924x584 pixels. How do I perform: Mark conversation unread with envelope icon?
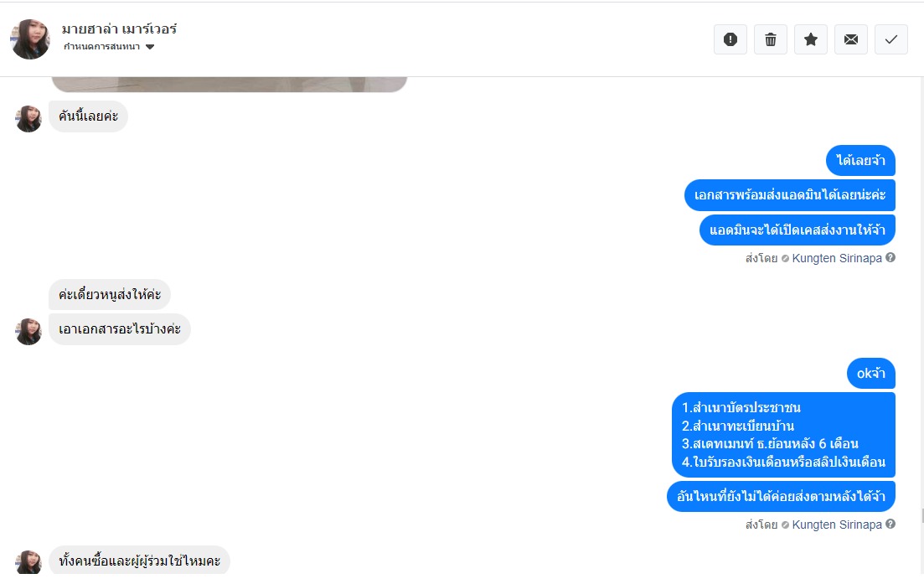850,39
